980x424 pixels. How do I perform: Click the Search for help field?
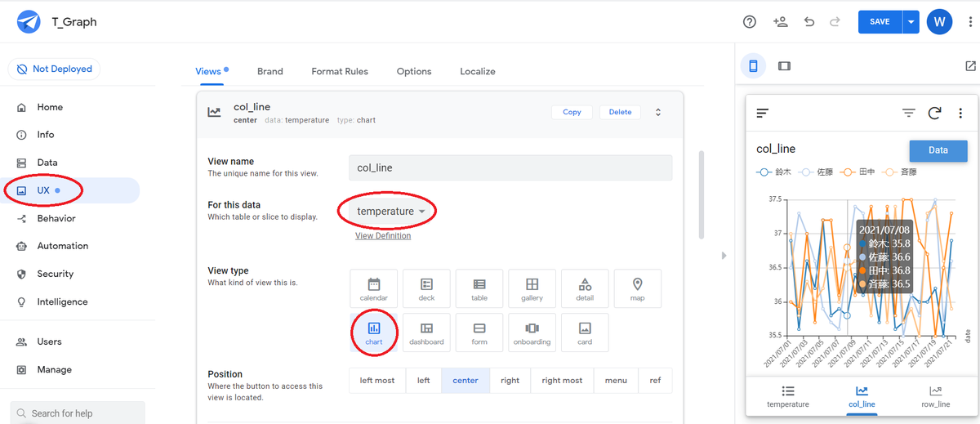click(78, 413)
